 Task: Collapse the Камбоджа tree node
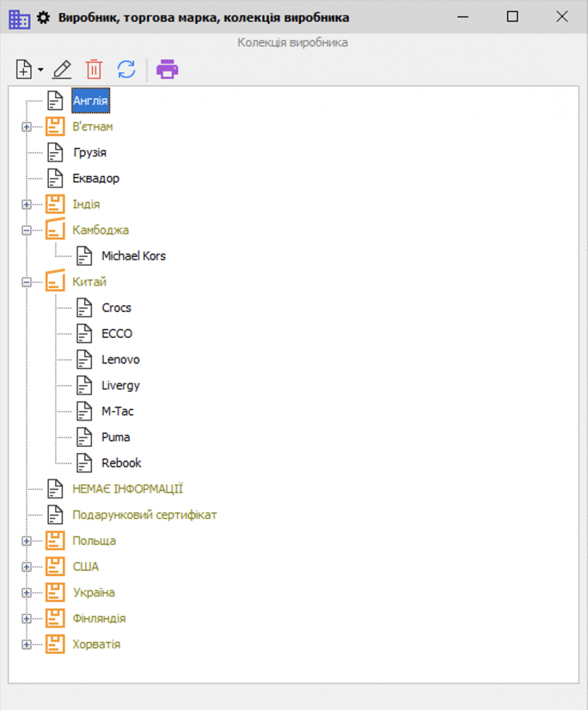pos(26,231)
